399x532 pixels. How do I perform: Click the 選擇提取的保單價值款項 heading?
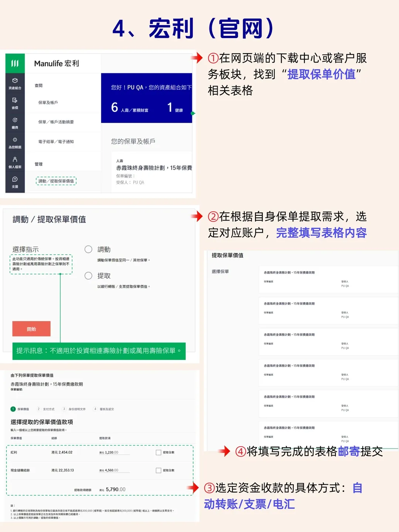42,422
